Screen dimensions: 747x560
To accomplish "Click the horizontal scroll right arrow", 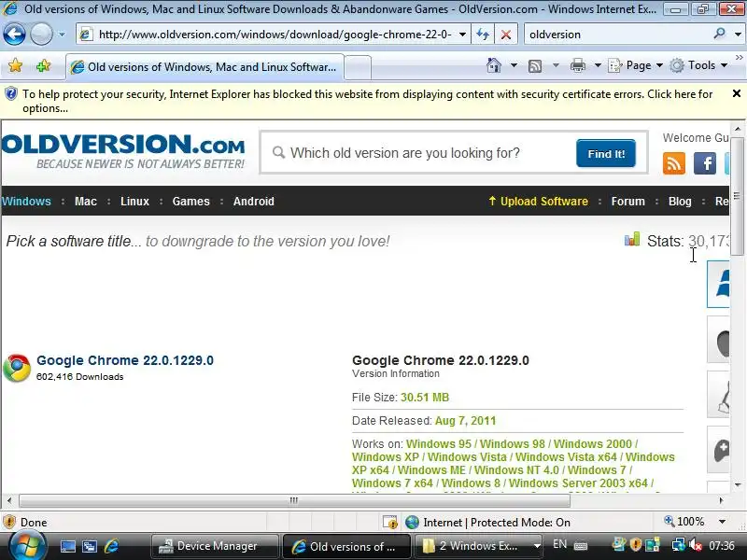I will coord(722,500).
